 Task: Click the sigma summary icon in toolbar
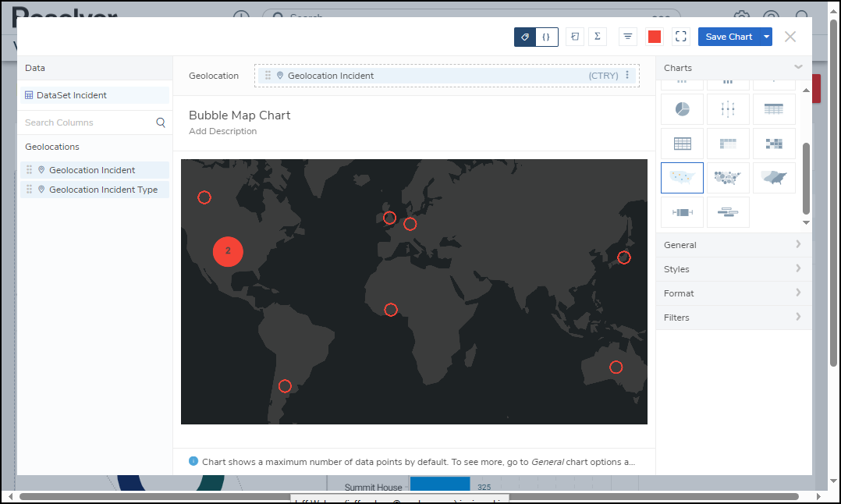(x=598, y=37)
